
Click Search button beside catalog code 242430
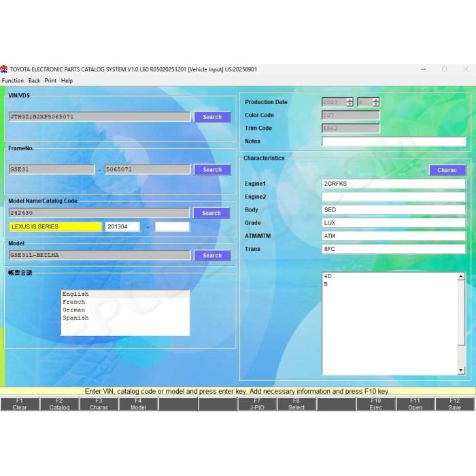click(211, 213)
